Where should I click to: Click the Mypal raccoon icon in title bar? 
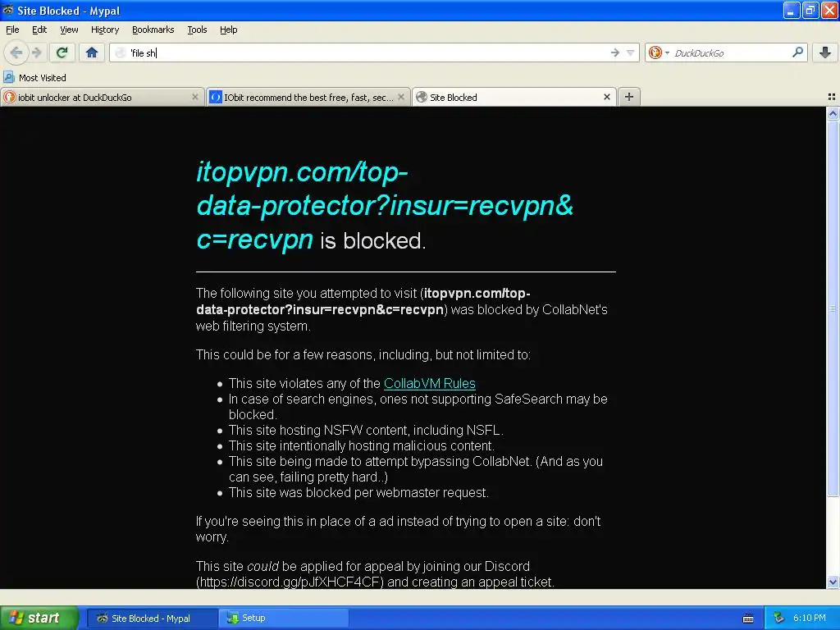click(x=8, y=10)
